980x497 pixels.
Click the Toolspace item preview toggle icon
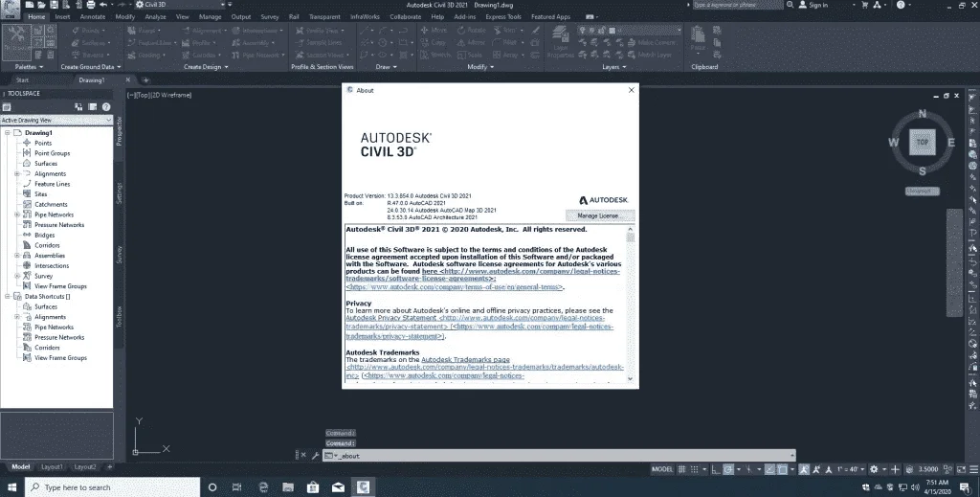pyautogui.click(x=78, y=107)
